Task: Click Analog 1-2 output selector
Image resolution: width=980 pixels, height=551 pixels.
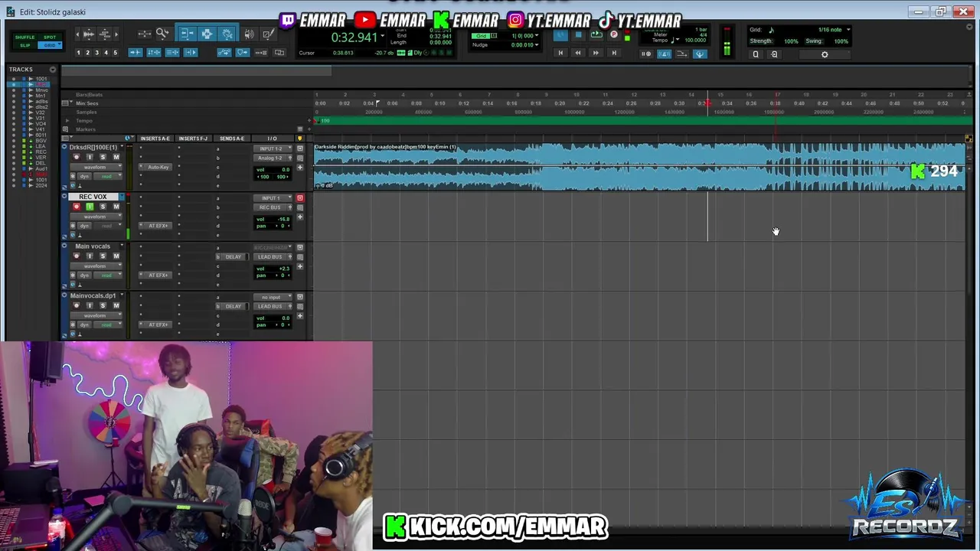Action: point(270,158)
